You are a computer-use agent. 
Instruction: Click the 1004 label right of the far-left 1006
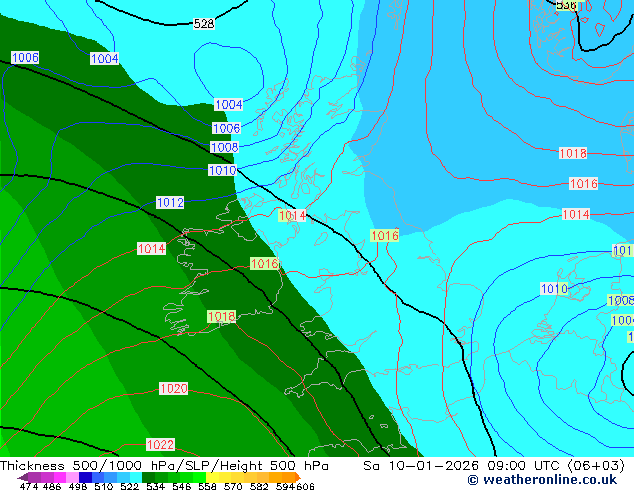point(104,59)
